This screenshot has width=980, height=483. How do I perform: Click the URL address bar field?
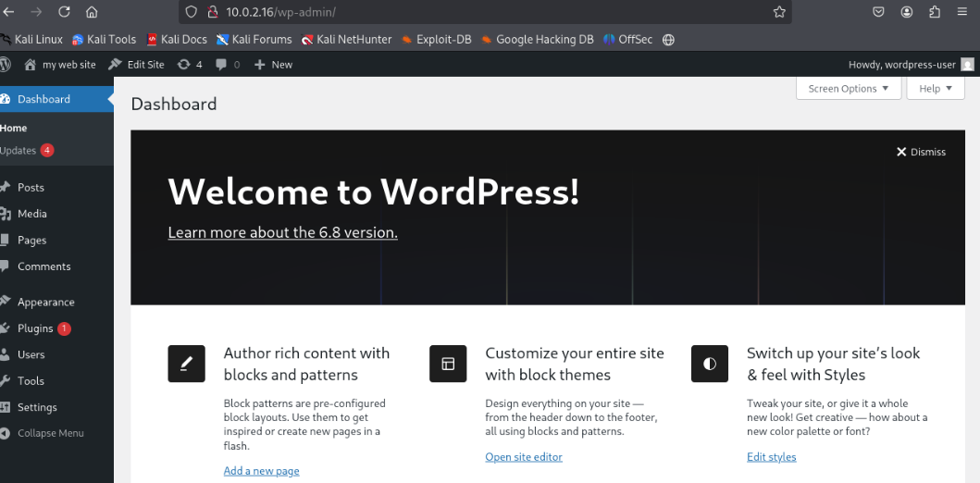point(490,12)
